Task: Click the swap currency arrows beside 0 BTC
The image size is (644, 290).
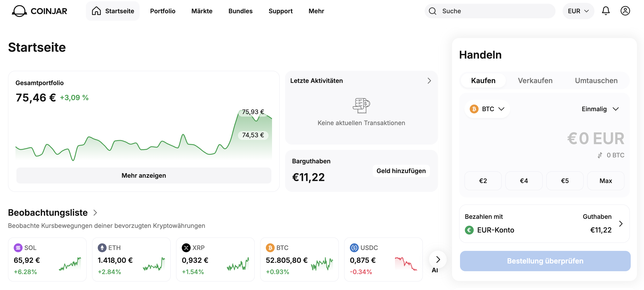Action: click(x=600, y=155)
